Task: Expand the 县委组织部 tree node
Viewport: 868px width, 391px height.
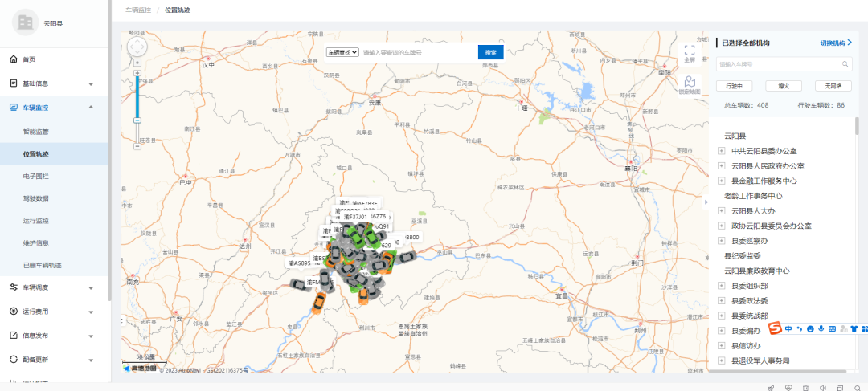Action: click(x=721, y=285)
